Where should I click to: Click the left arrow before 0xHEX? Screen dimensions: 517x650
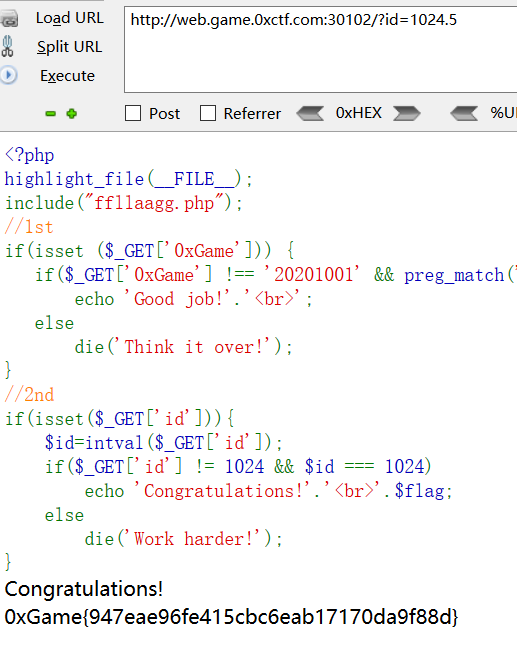pyautogui.click(x=310, y=113)
